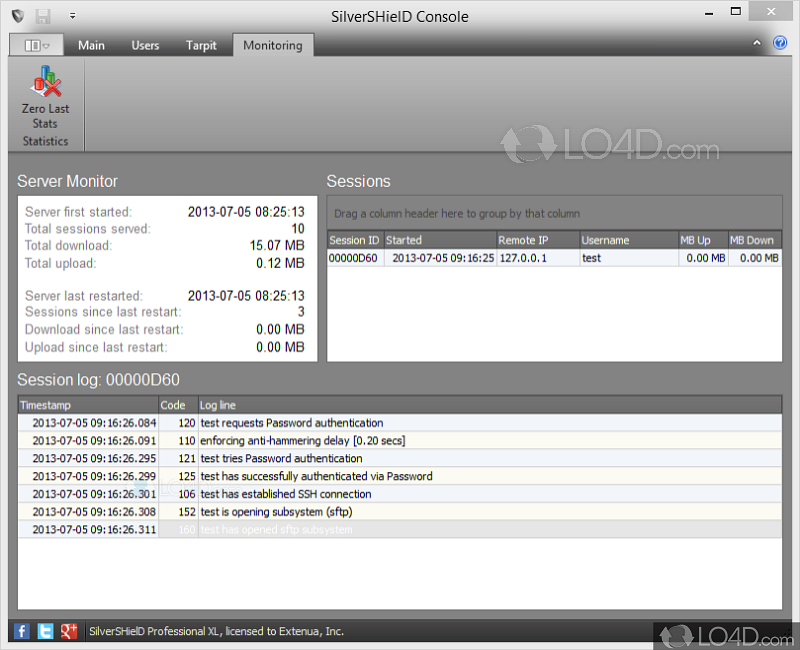Click the 'Sessions since last restart' value 3
Screen dimensions: 800x650
[301, 312]
